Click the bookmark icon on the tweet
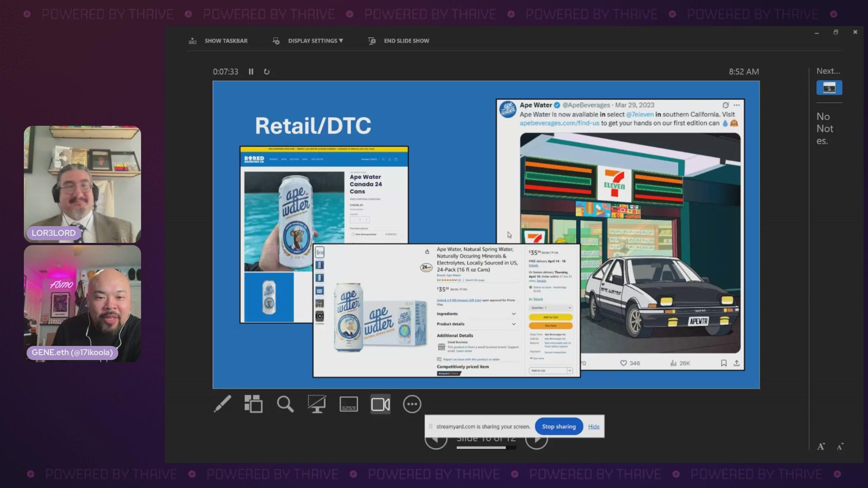This screenshot has height=488, width=868. coord(723,363)
